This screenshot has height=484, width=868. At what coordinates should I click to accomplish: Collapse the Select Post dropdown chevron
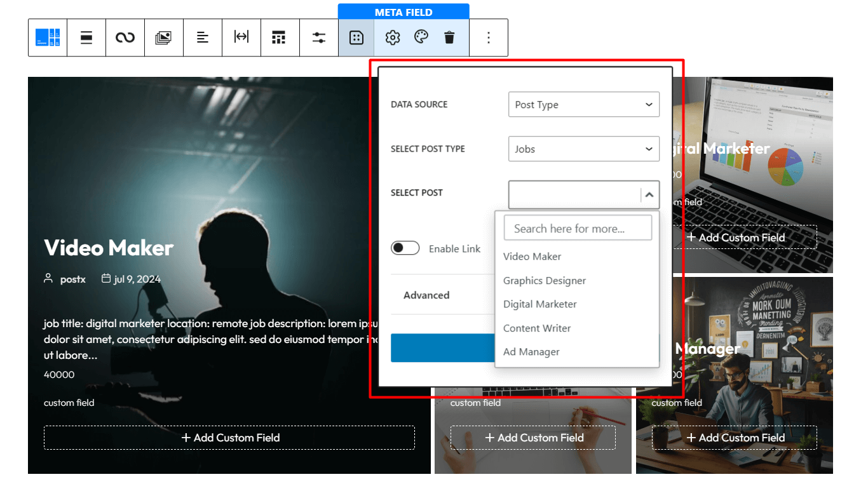pos(649,194)
